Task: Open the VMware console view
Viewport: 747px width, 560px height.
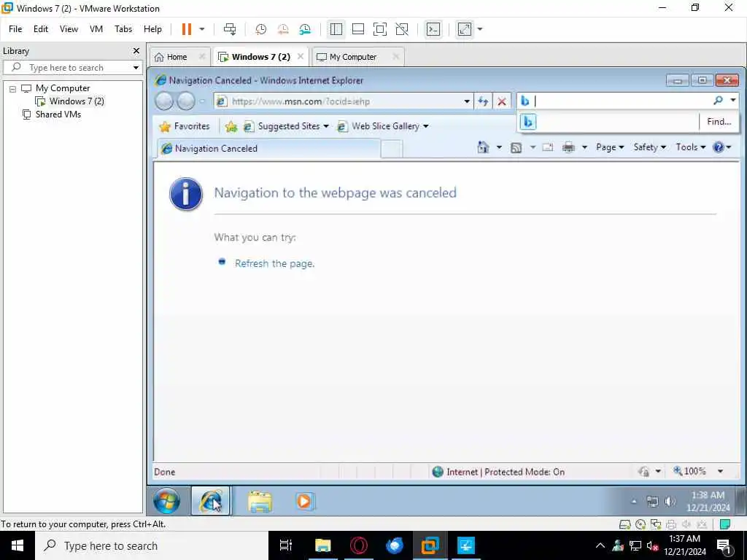Action: [433, 29]
